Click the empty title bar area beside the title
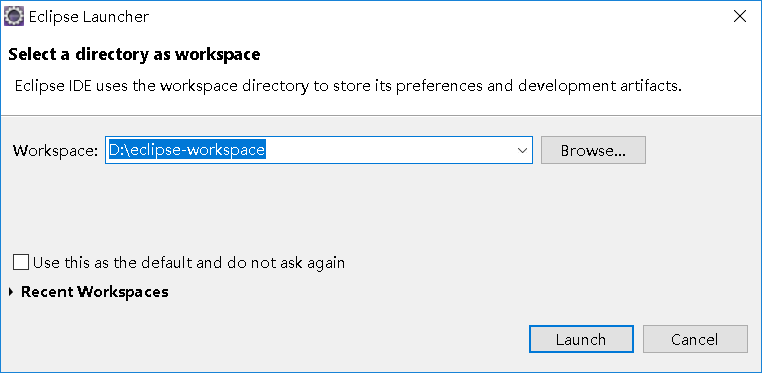This screenshot has width=762, height=373. 437,17
